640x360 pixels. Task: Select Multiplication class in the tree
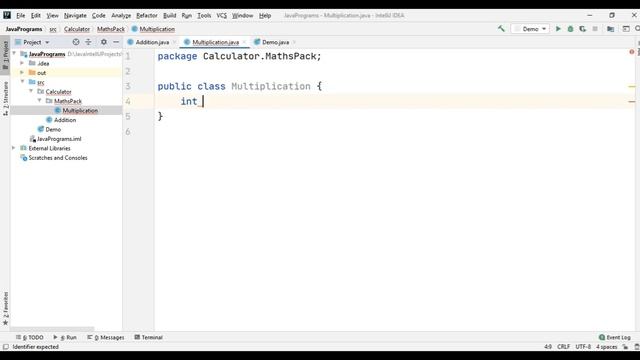[x=80, y=110]
